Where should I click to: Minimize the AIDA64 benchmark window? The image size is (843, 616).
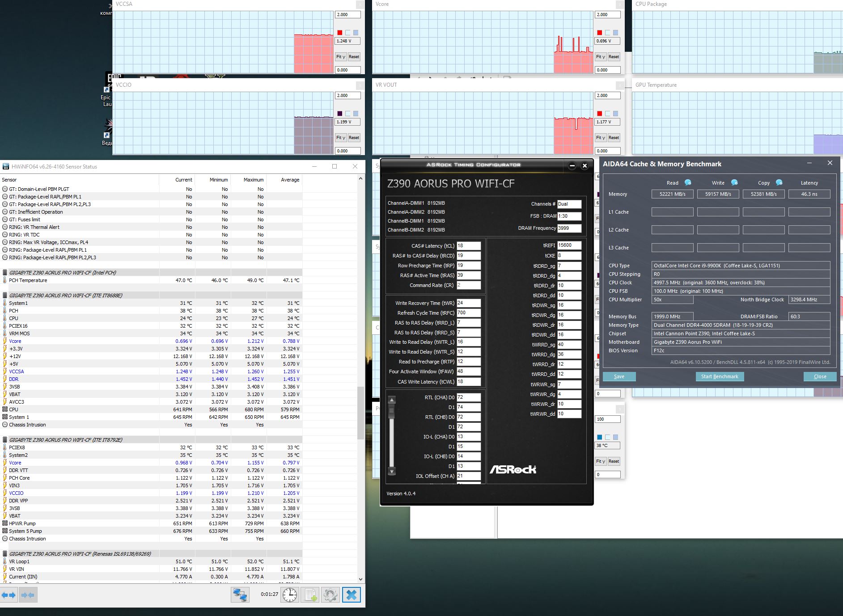(809, 164)
